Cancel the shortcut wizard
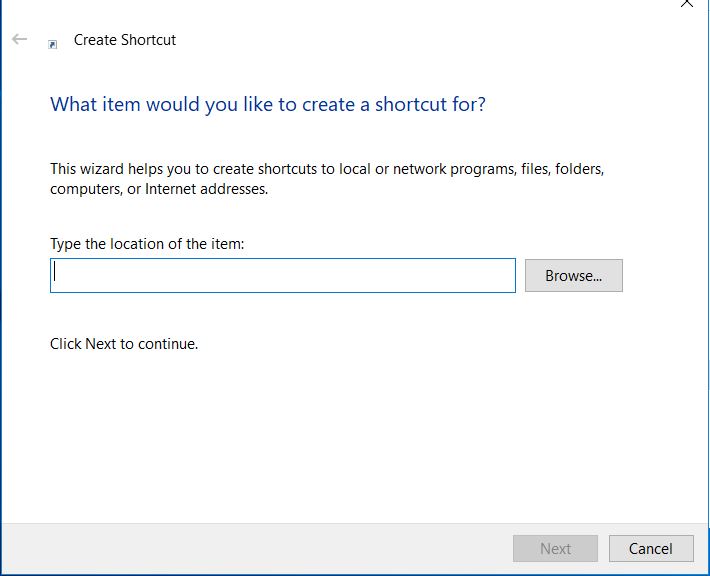Screen dimensions: 710x576 coord(650,548)
